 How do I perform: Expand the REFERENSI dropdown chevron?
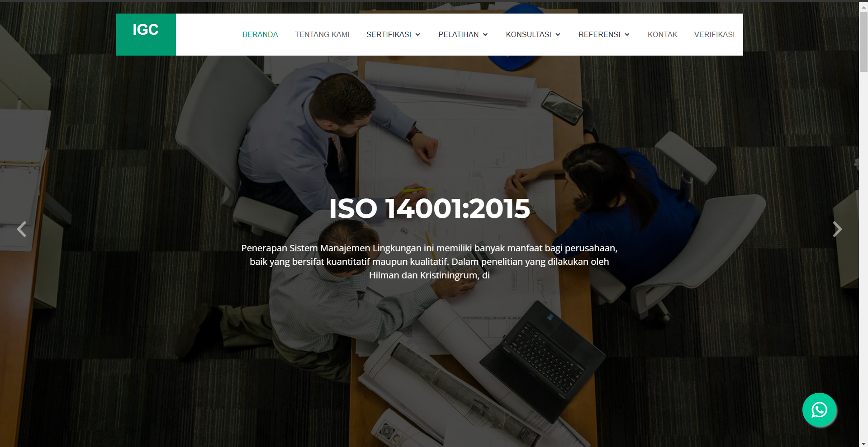[627, 35]
